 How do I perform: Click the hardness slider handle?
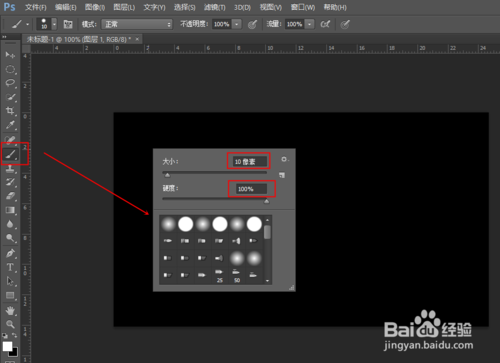[x=266, y=201]
